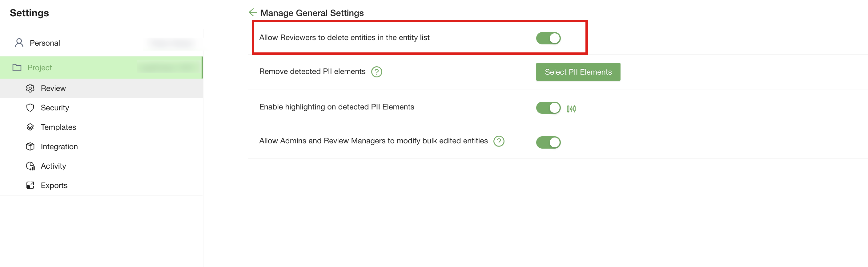The image size is (868, 267).
Task: Click the back arrow beside Manage General Settings
Action: (252, 13)
